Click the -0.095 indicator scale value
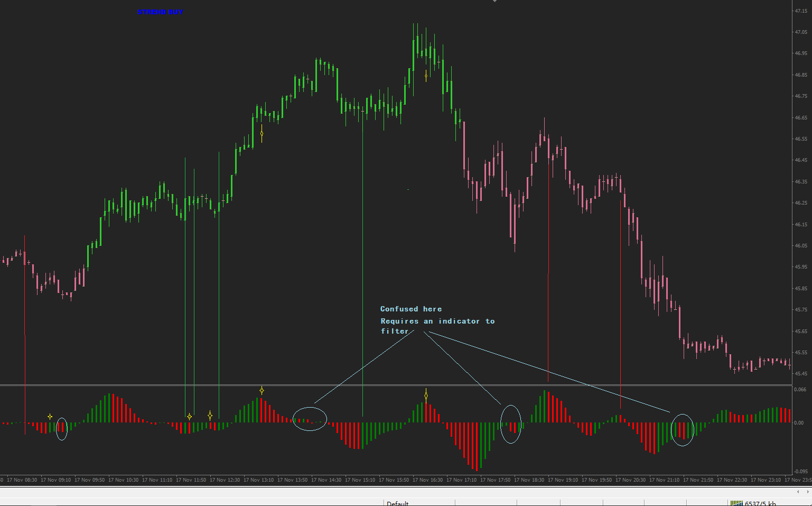The image size is (812, 506). (800, 472)
